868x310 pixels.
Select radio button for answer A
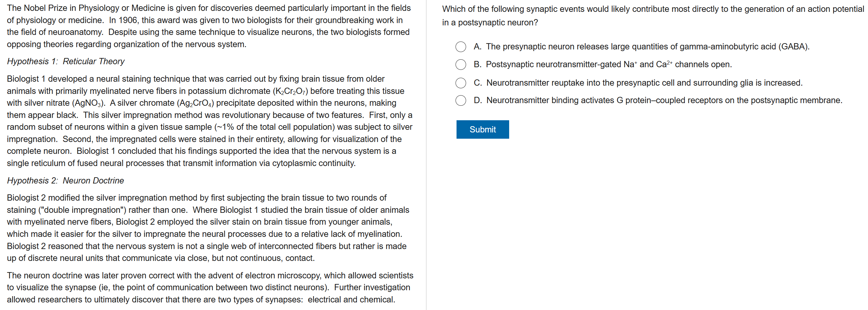(x=460, y=46)
